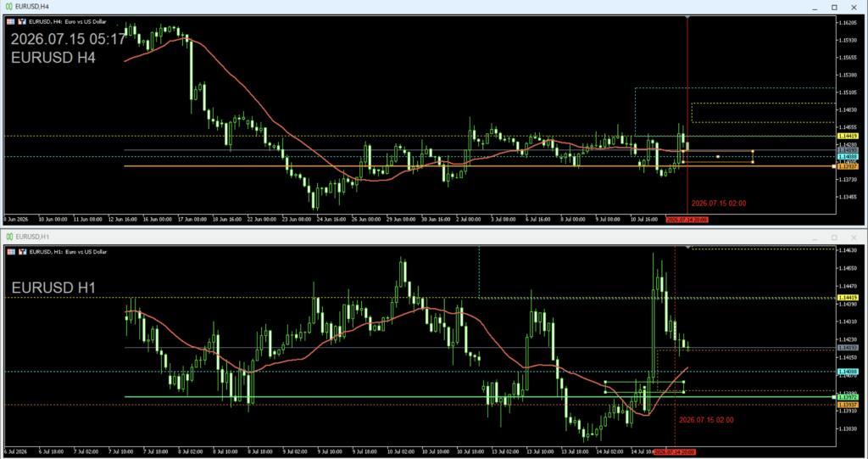Image resolution: width=868 pixels, height=459 pixels.
Task: Click the 'EURUSD, H1: Euro vs US Dollar' chart title
Action: pyautogui.click(x=68, y=252)
